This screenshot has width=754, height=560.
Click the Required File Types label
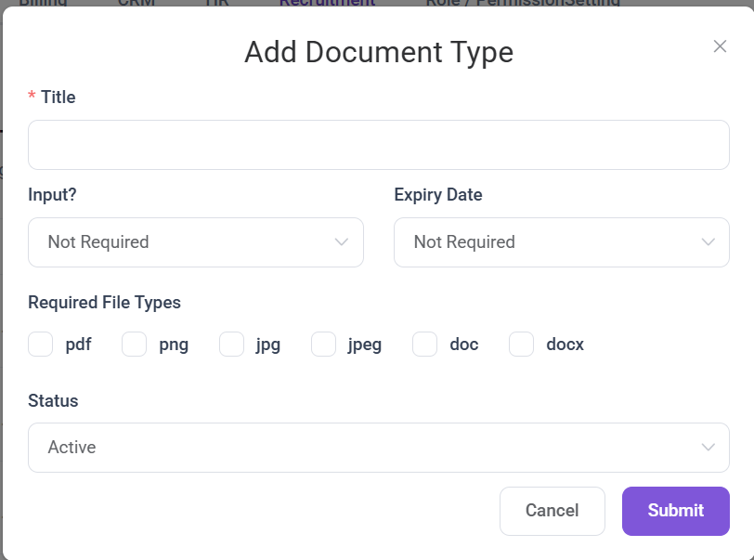[104, 303]
